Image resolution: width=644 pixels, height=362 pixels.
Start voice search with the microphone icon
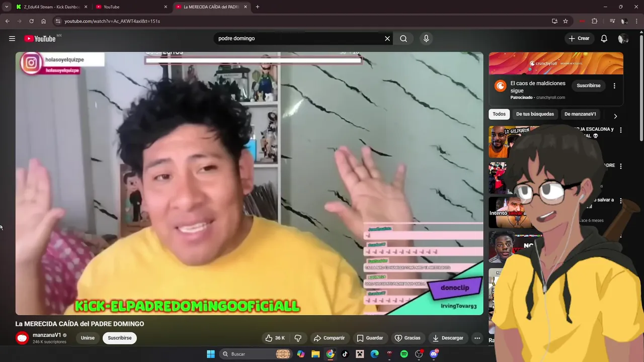426,38
